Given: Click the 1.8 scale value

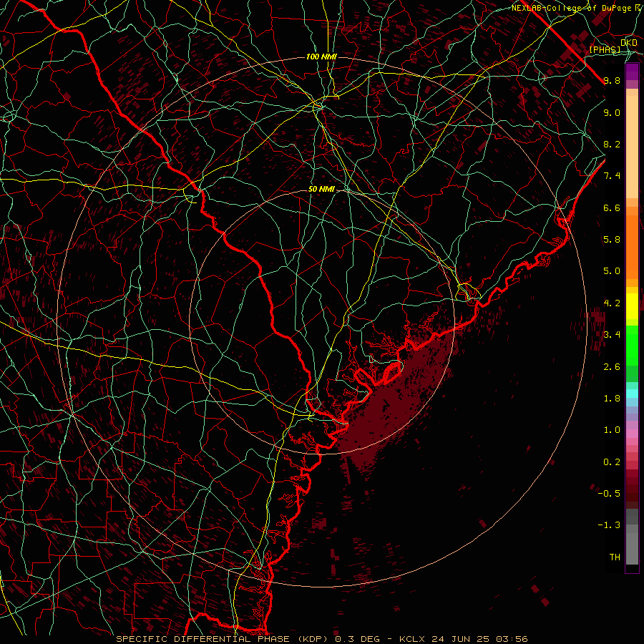Looking at the screenshot, I should [x=612, y=399].
